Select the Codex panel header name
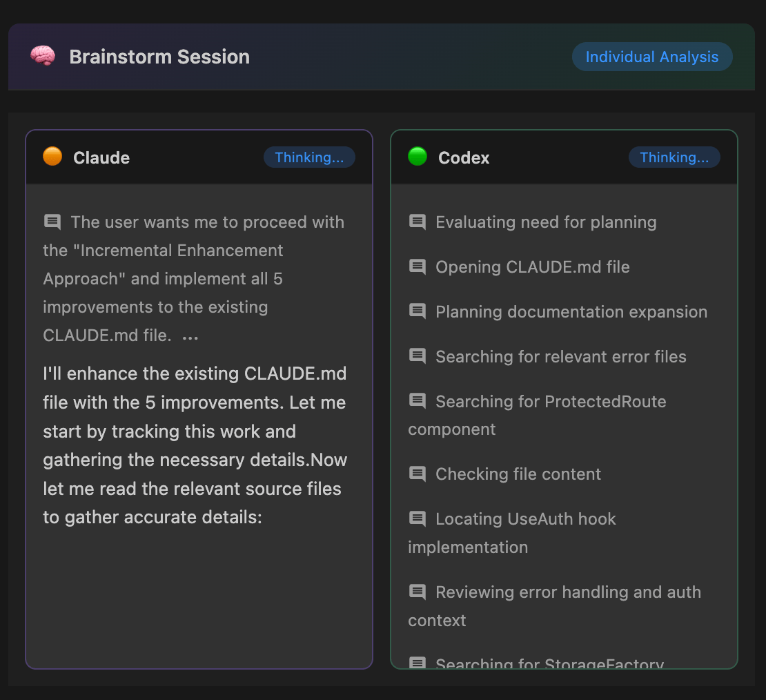 point(464,157)
